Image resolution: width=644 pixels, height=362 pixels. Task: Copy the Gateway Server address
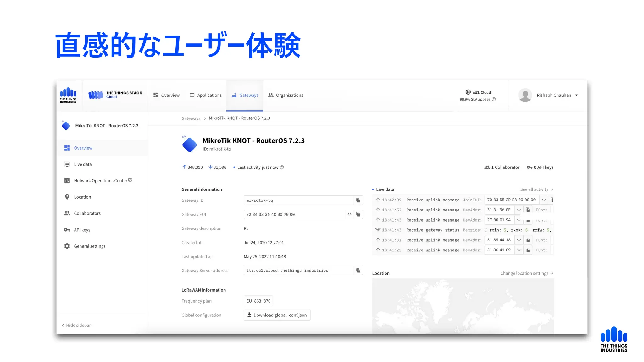pos(358,271)
